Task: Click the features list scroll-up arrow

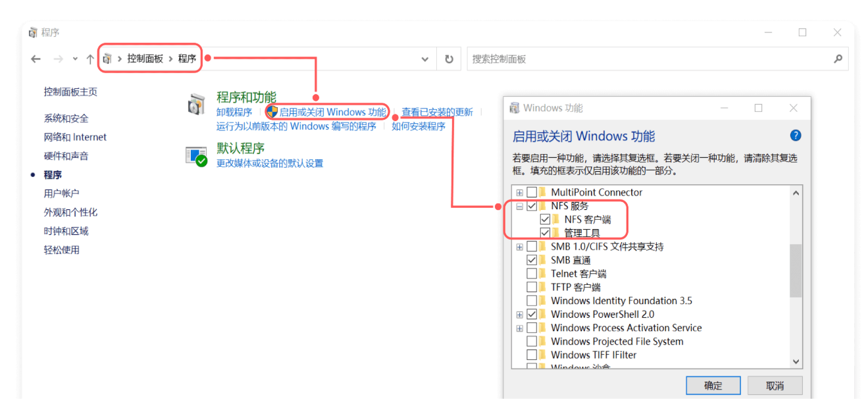Action: (796, 193)
